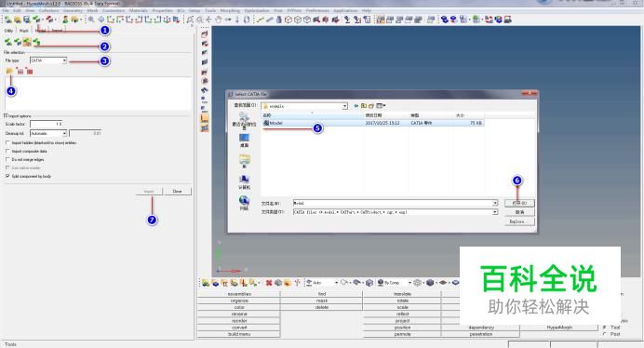Click the go-back arrow icon in file dialog
Image resolution: width=644 pixels, height=348 pixels.
coord(356,106)
